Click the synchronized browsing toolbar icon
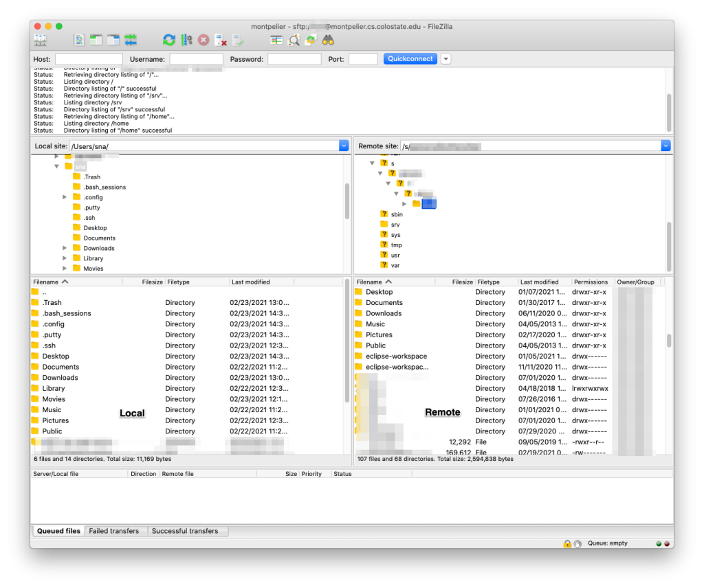Viewport: 704px width, 588px height. pyautogui.click(x=311, y=40)
